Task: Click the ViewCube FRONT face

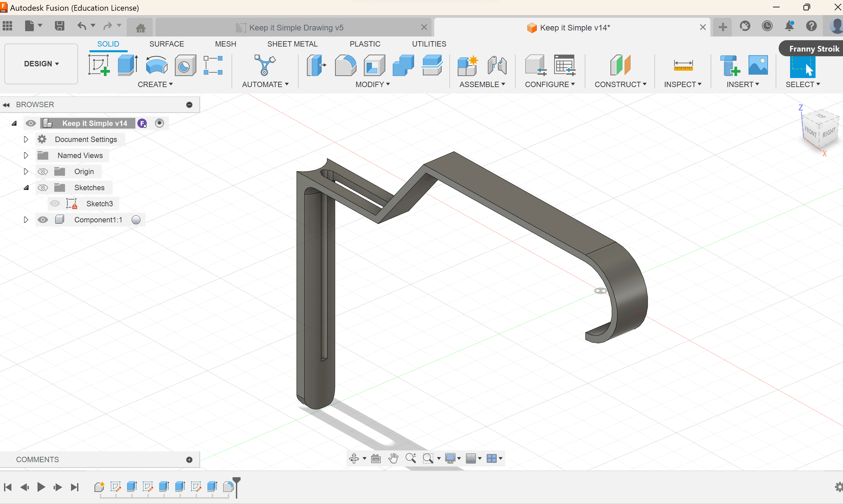Action: (810, 131)
